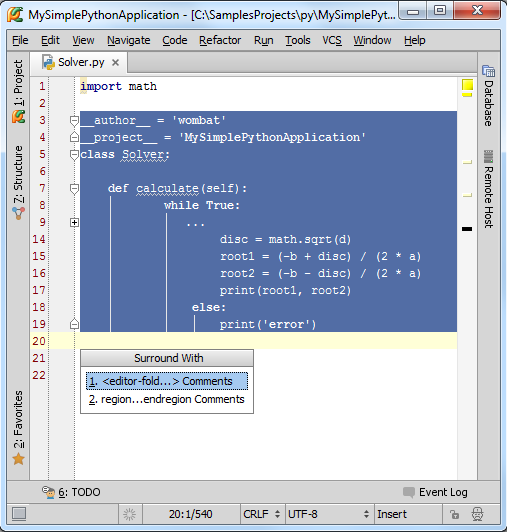Collapse the class Solver fold marker
Screen dimensions: 507x532
point(74,155)
